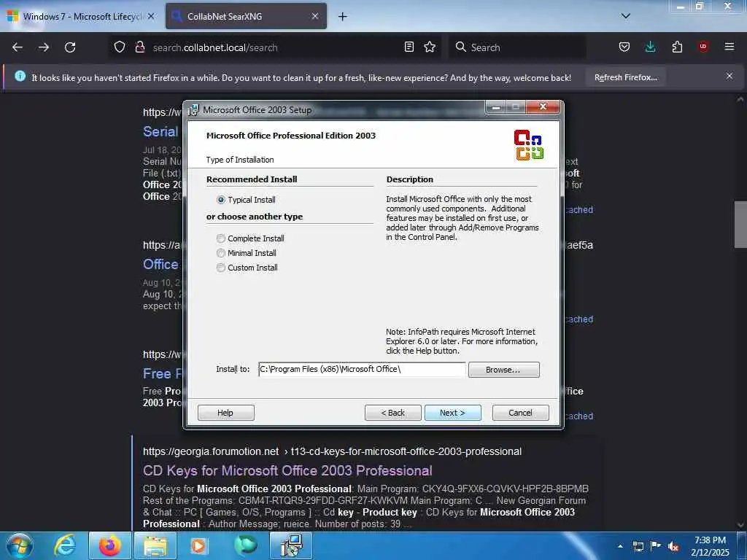Click the Firefox taskbar icon
Viewport: 747px width, 560px height.
tap(109, 545)
